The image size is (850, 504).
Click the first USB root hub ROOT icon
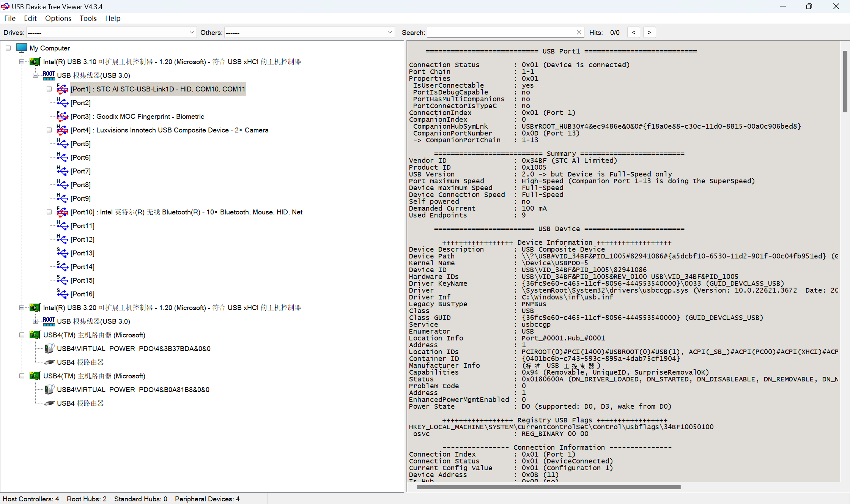click(x=49, y=75)
